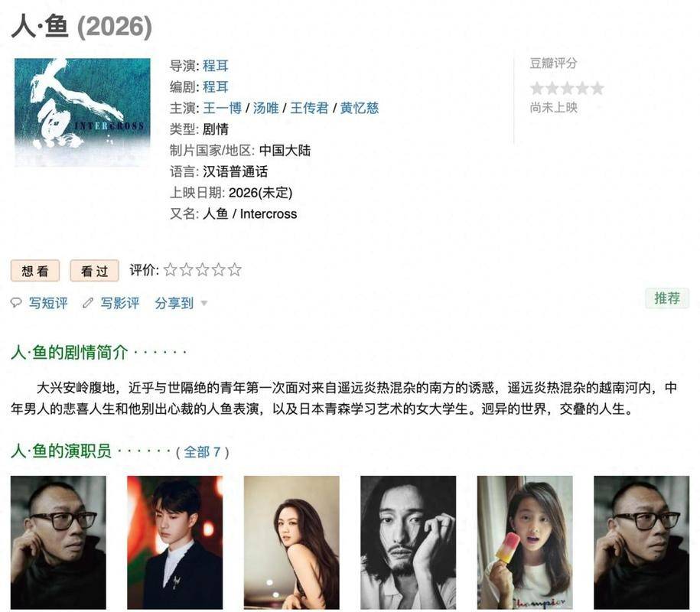The height and width of the screenshot is (612, 700).
Task: Expand the 分享到 dropdown arrow
Action: click(204, 303)
